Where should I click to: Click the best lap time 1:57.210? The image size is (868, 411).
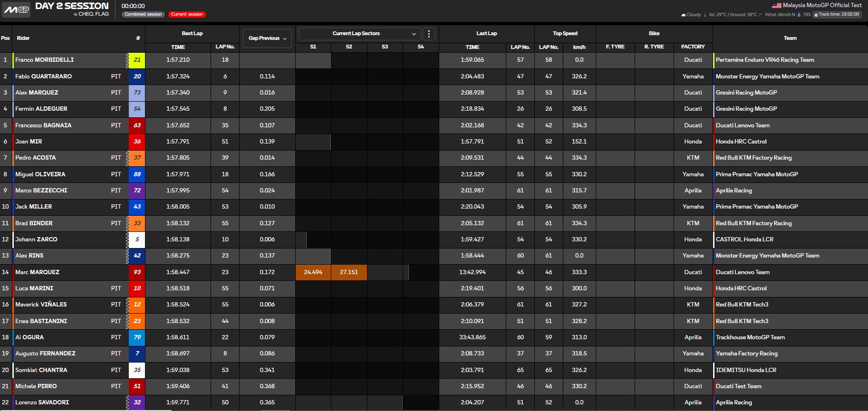(x=178, y=60)
